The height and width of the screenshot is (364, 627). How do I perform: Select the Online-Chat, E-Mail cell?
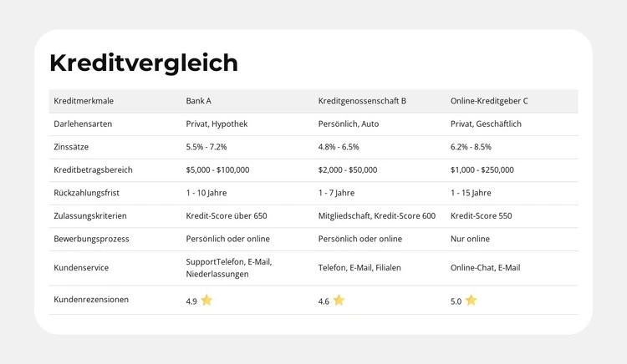tap(485, 268)
